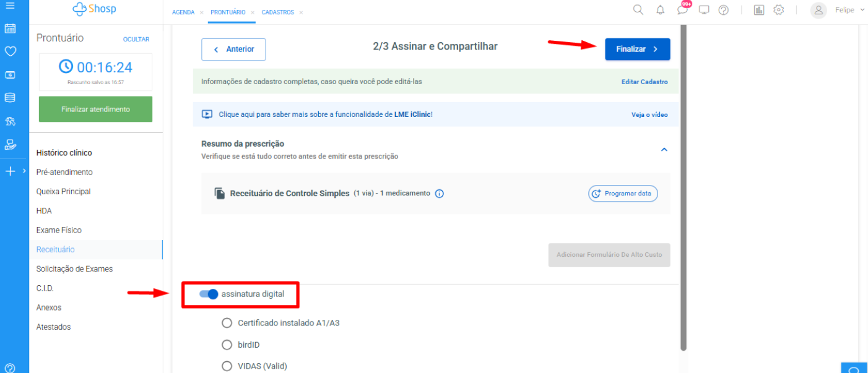Open the search magnifier icon in top bar
This screenshot has width=868, height=373.
point(638,10)
